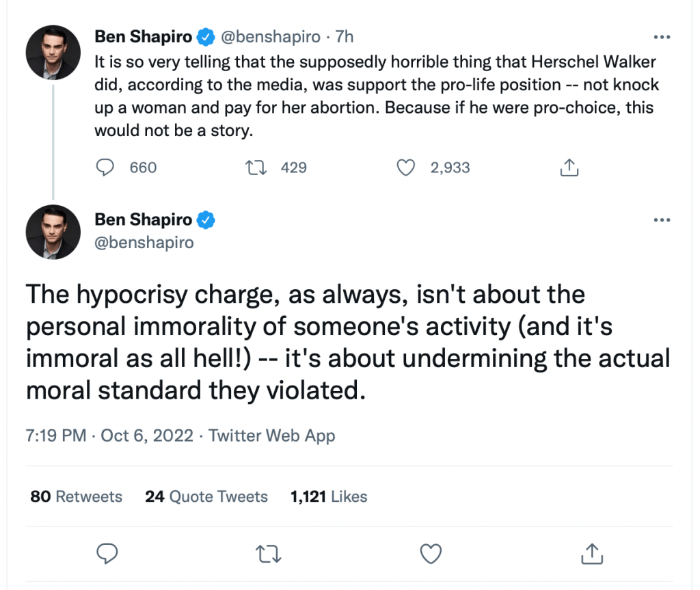
Task: Click the @benshapiro handle under the main tweet name
Action: [x=144, y=242]
